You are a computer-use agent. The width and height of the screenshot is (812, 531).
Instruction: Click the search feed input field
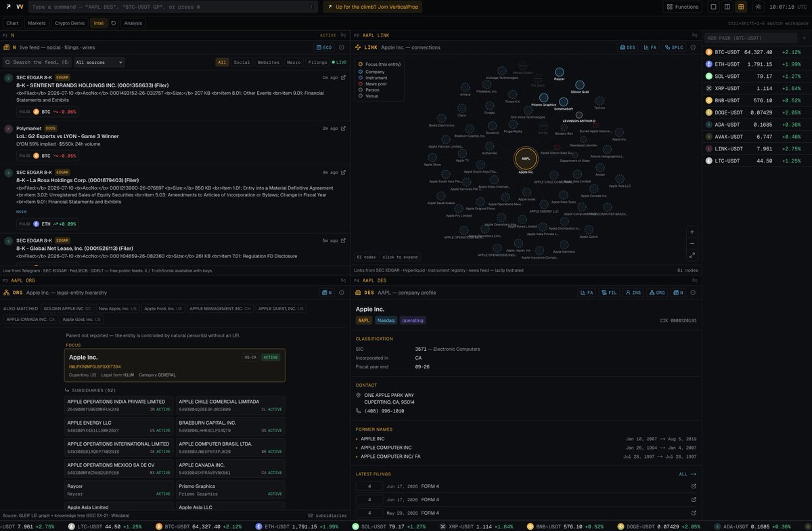click(x=38, y=62)
